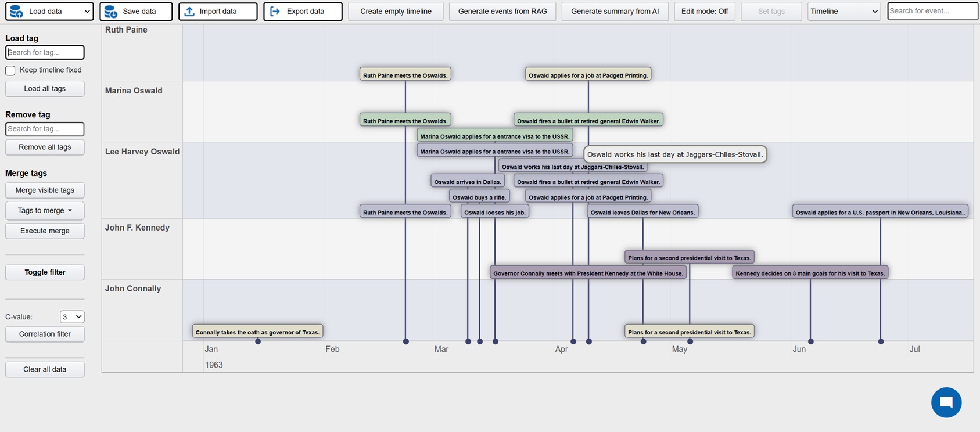Screen dimensions: 980x432
Task: Click Create empty timeline button
Action: coord(396,12)
